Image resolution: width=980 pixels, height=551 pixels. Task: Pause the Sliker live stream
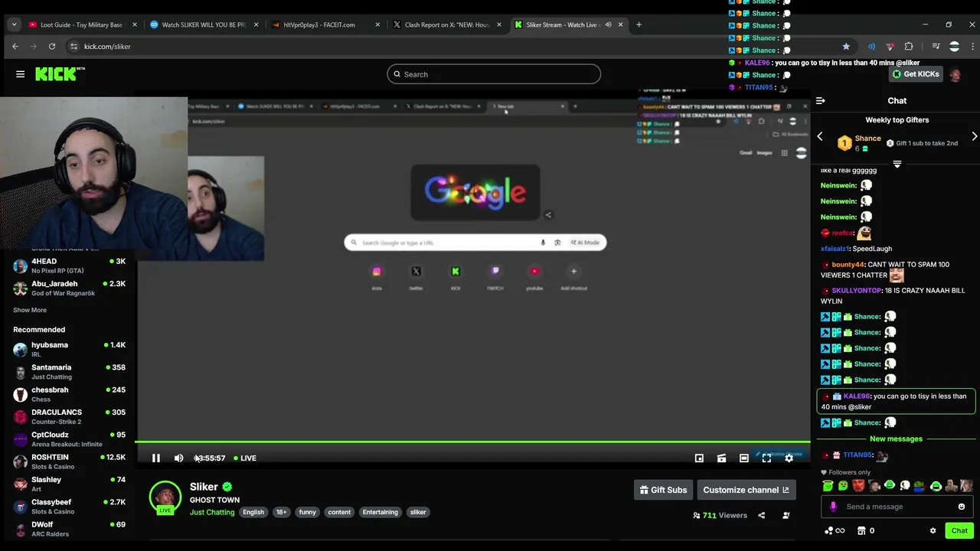156,458
